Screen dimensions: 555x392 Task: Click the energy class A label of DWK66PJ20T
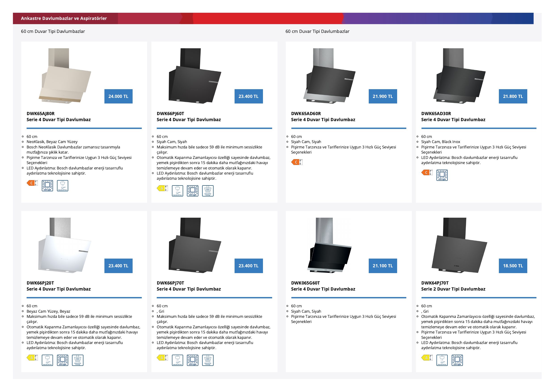pyautogui.click(x=32, y=358)
